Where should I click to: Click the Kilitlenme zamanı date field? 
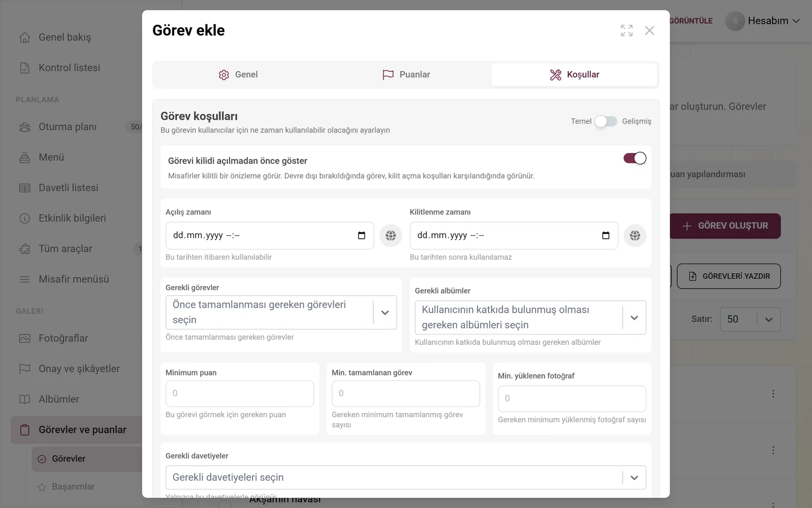click(514, 235)
